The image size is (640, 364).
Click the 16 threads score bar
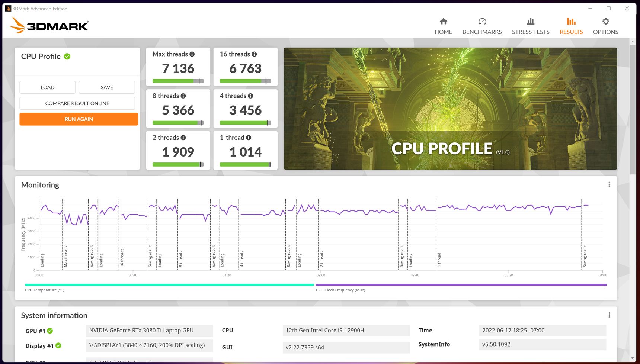[x=246, y=81]
